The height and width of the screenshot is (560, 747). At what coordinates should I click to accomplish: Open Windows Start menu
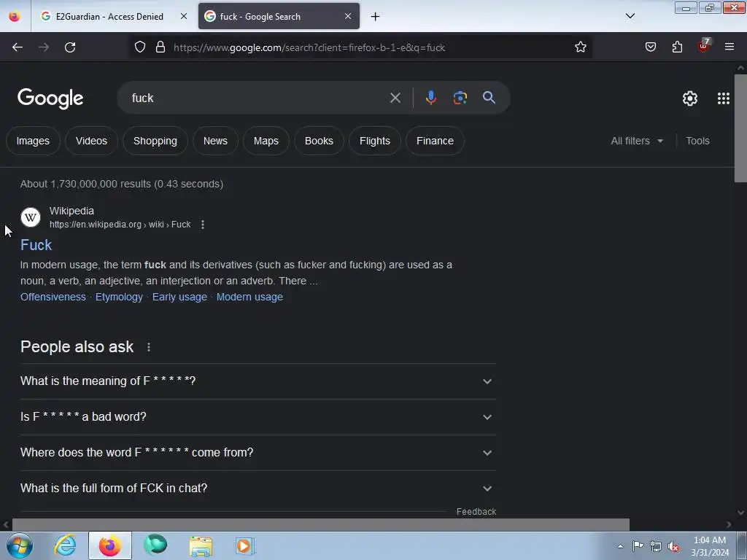pyautogui.click(x=20, y=545)
